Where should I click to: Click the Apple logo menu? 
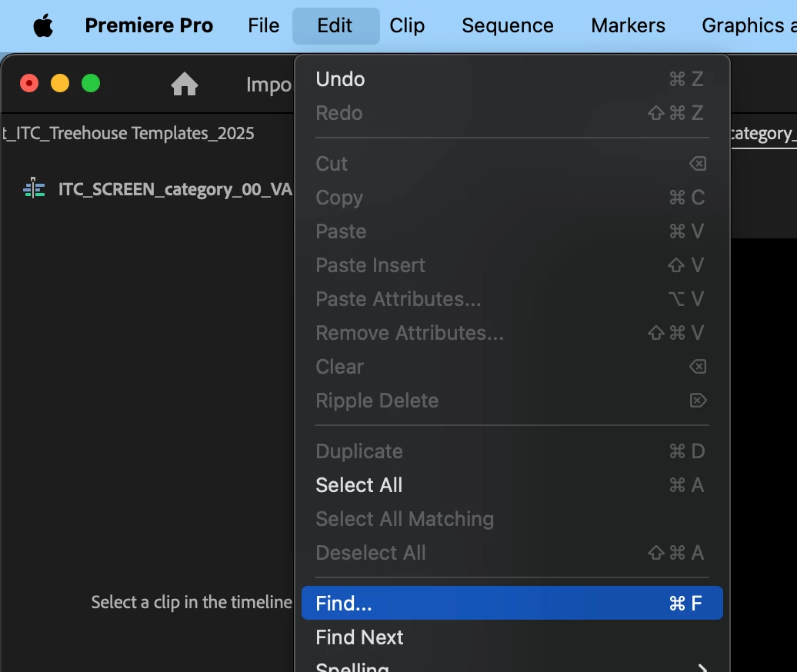click(44, 26)
